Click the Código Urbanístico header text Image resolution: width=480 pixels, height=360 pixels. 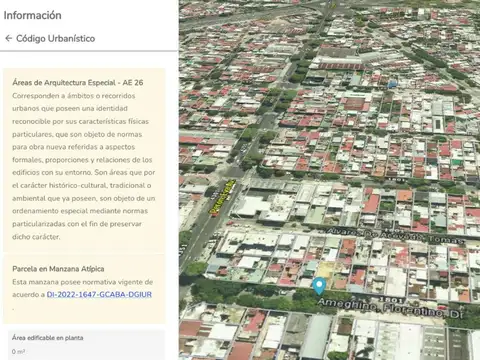click(x=56, y=38)
